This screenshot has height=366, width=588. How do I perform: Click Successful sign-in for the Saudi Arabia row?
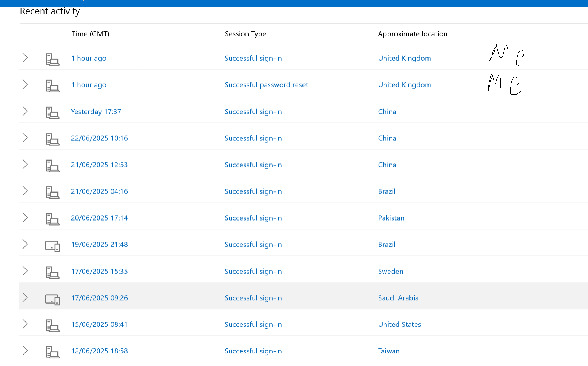click(253, 298)
